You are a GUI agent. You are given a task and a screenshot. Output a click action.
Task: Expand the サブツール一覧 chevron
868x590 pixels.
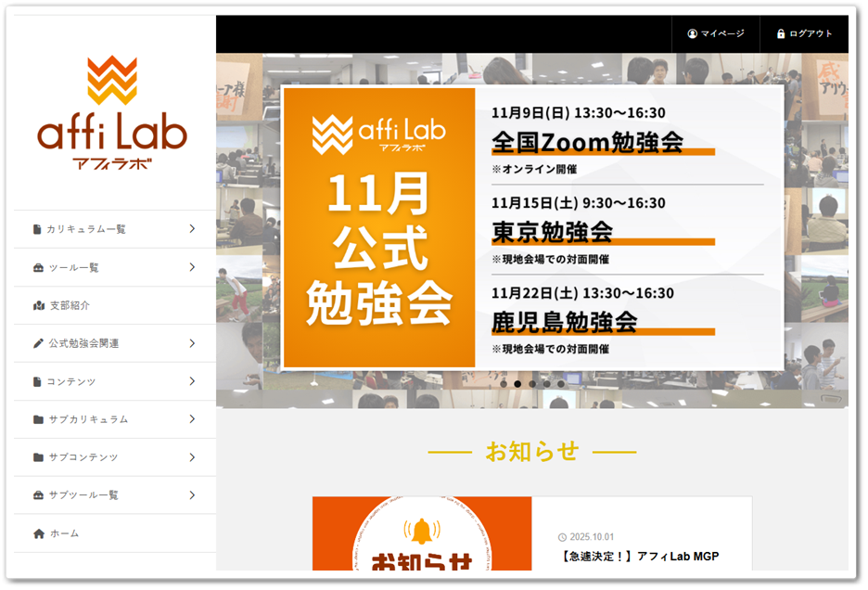click(x=193, y=495)
